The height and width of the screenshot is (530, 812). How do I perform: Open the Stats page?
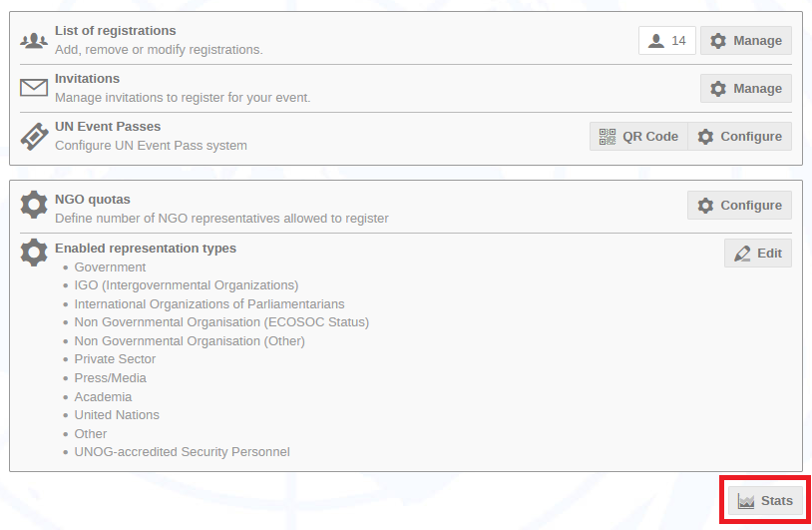pos(765,501)
